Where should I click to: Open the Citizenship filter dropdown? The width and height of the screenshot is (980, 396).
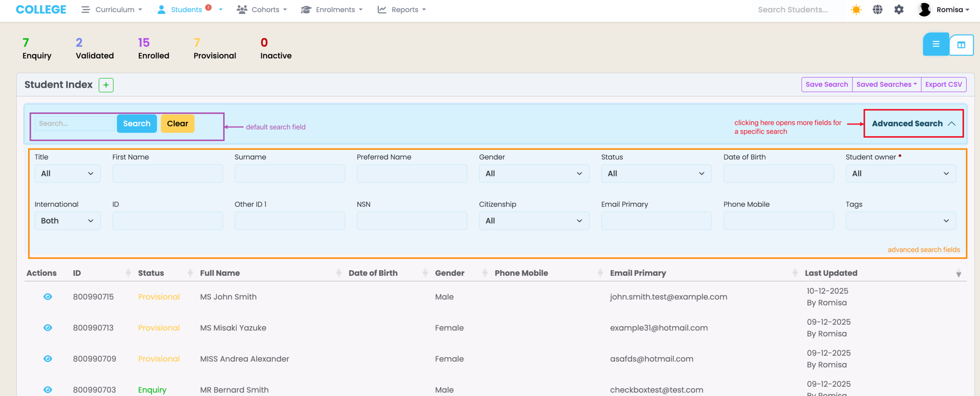534,221
